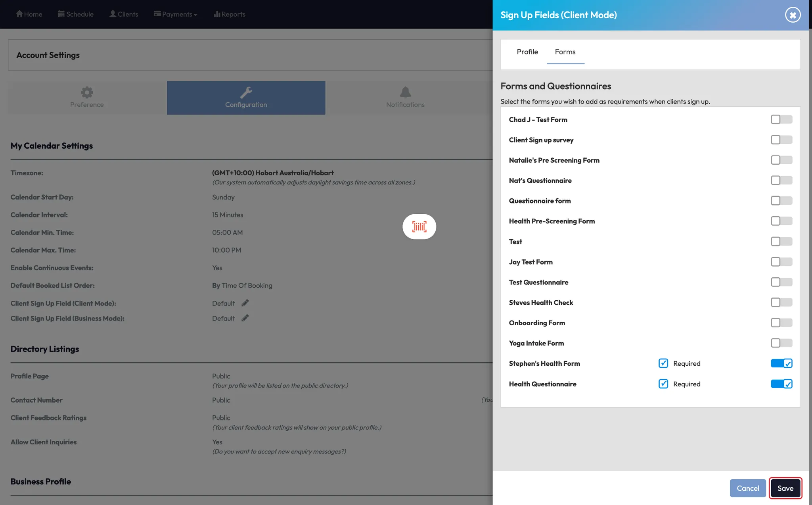Screen dimensions: 812x505
Task: Disable the Health Questionnaire toggle
Action: (x=781, y=384)
